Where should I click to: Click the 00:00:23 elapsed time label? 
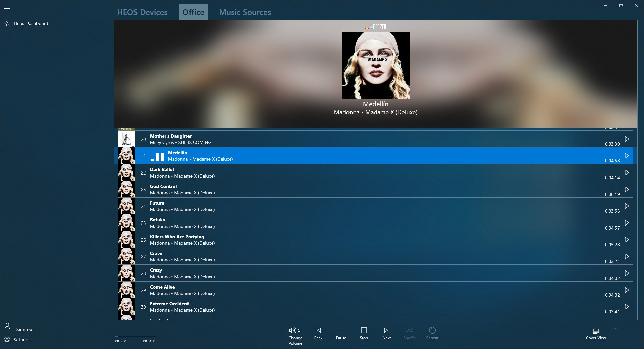click(121, 341)
